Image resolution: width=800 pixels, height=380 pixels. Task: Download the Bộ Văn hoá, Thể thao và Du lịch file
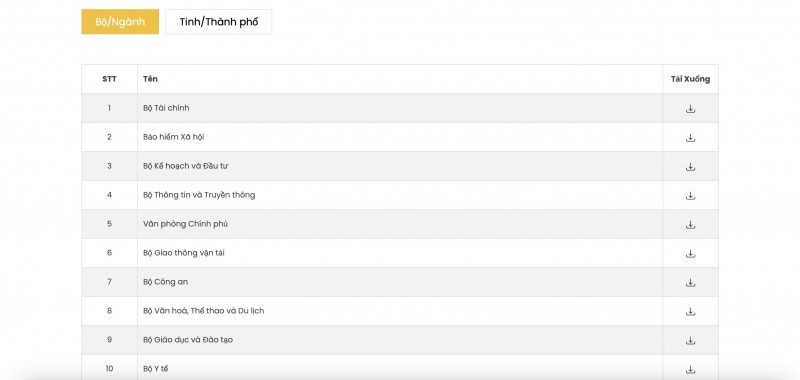[x=690, y=311]
